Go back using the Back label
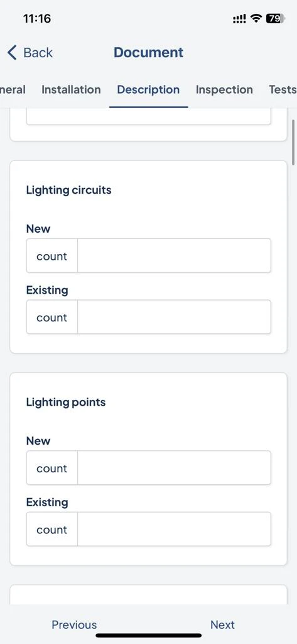This screenshot has width=297, height=644. click(38, 53)
